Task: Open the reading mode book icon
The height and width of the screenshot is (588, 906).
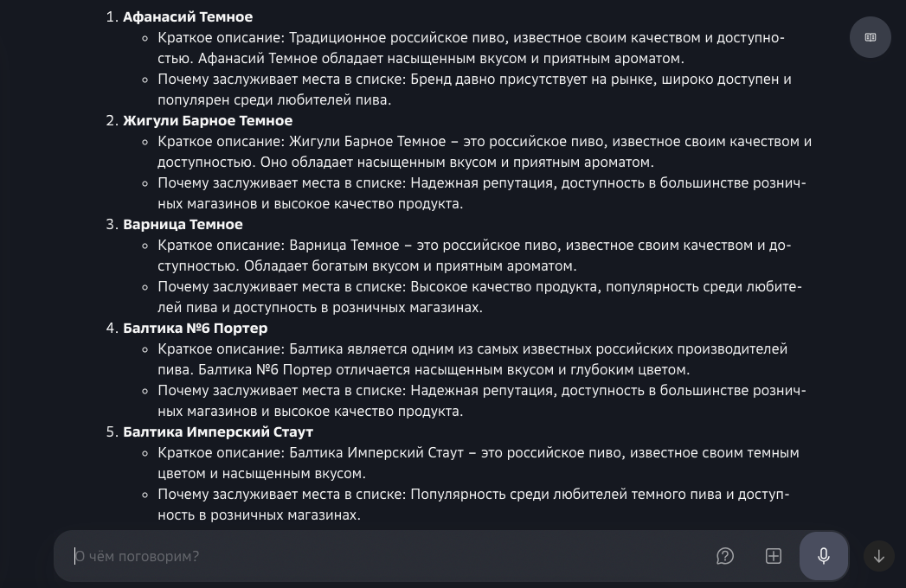Action: click(870, 37)
